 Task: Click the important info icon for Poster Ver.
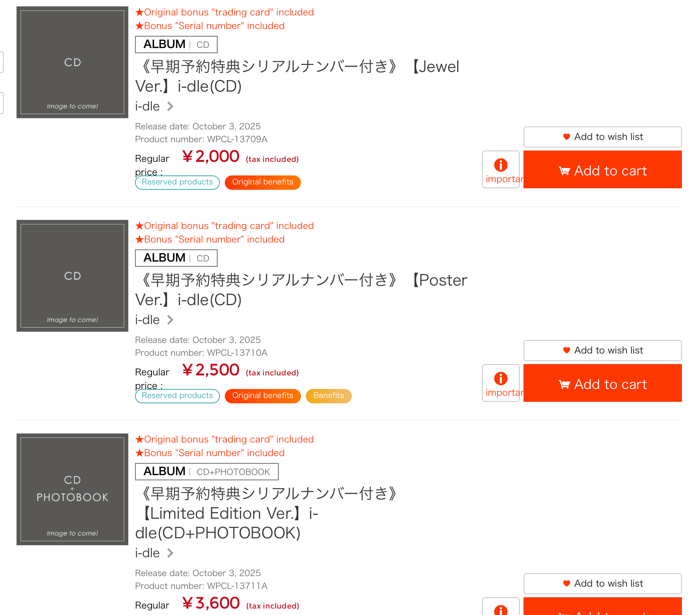(501, 383)
